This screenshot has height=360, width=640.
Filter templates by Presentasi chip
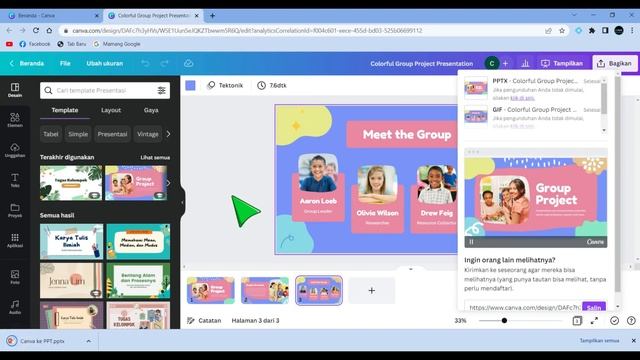tap(112, 134)
